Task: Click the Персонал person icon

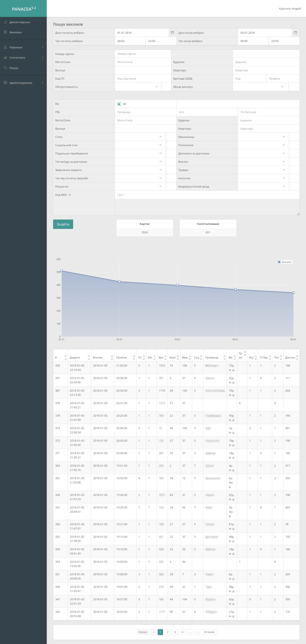Action: (x=5, y=47)
